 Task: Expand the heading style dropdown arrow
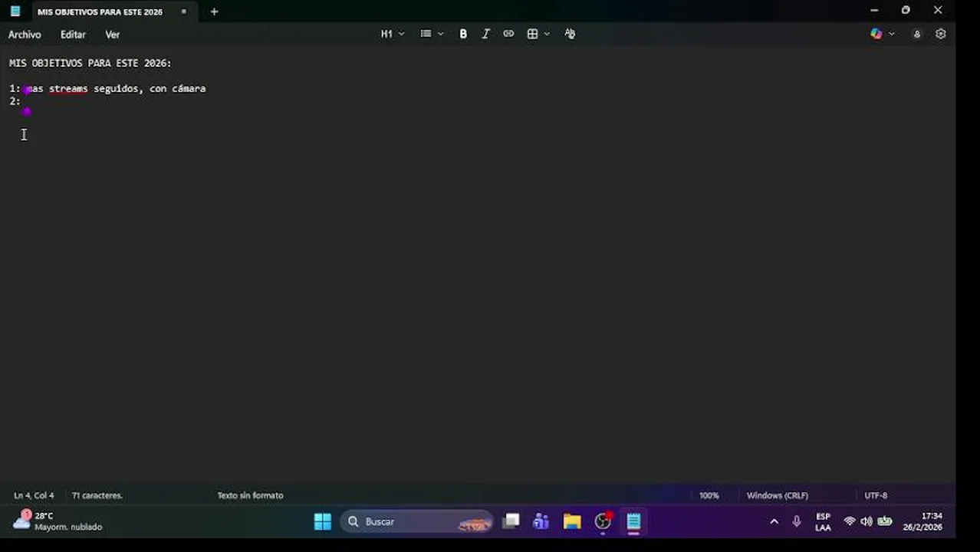coord(401,34)
